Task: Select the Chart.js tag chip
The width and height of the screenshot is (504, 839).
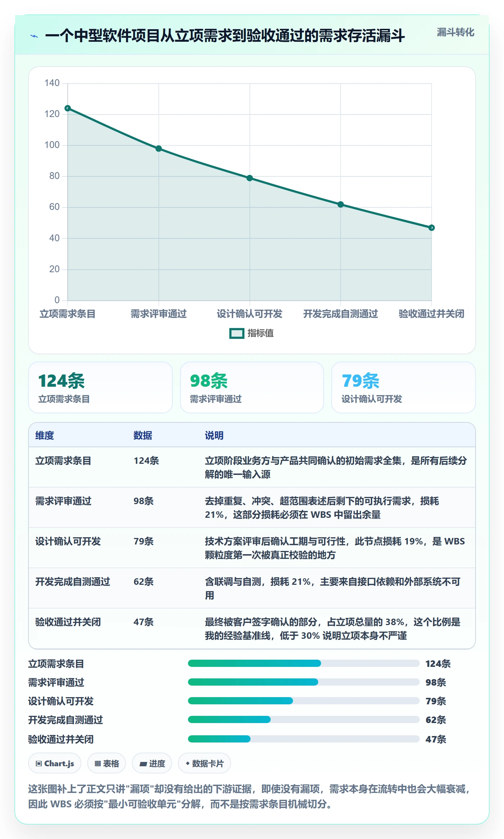Action: tap(55, 763)
